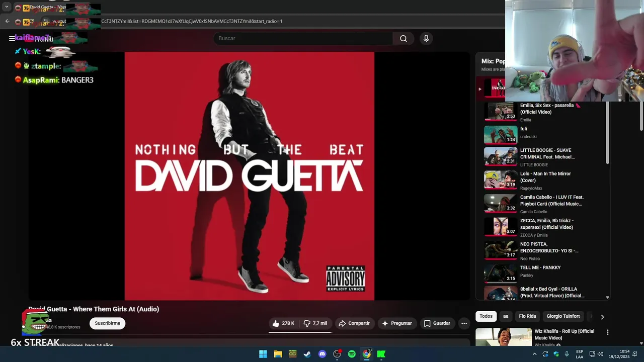Select the Todos filter chip
This screenshot has height=362, width=644.
pos(486,316)
